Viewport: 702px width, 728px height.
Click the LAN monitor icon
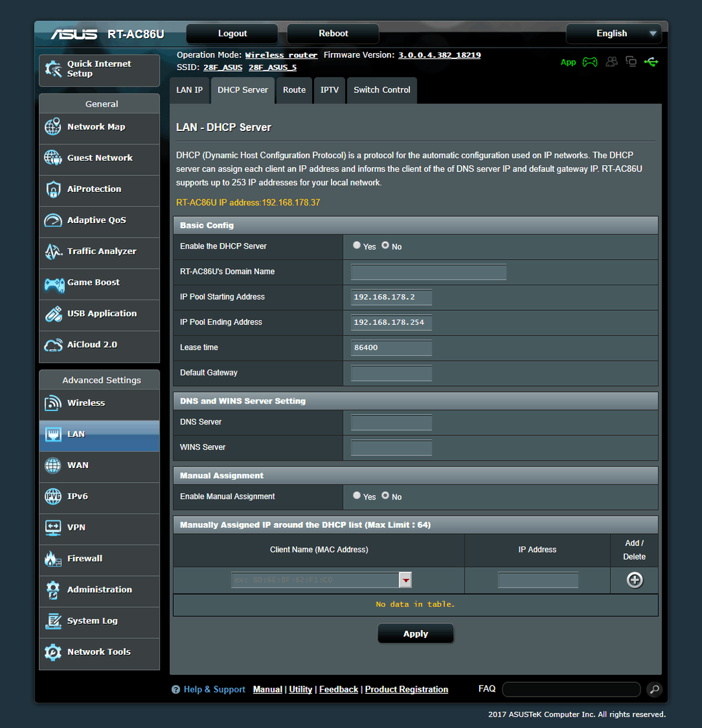tap(53, 435)
